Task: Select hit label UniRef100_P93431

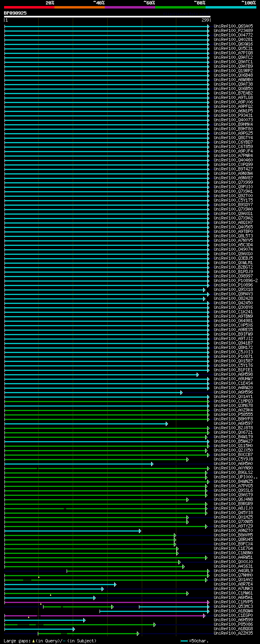Action: pyautogui.click(x=233, y=115)
